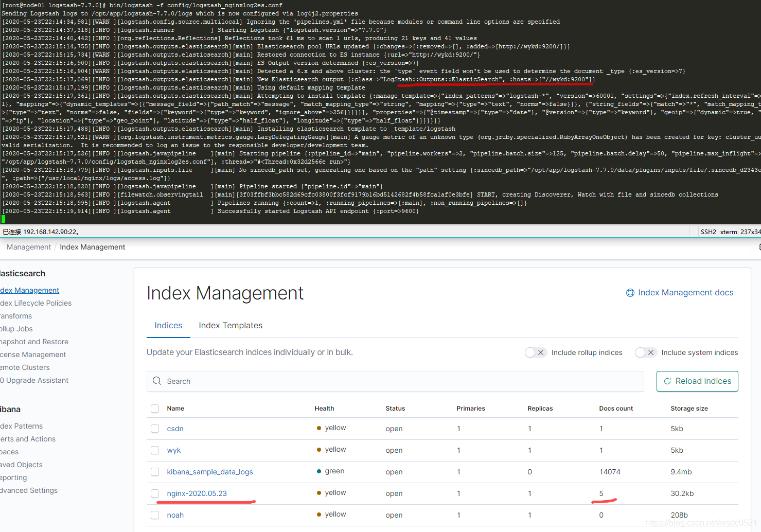Click the xterm indicator in the terminal status bar
Image resolution: width=761 pixels, height=532 pixels.
tap(729, 232)
